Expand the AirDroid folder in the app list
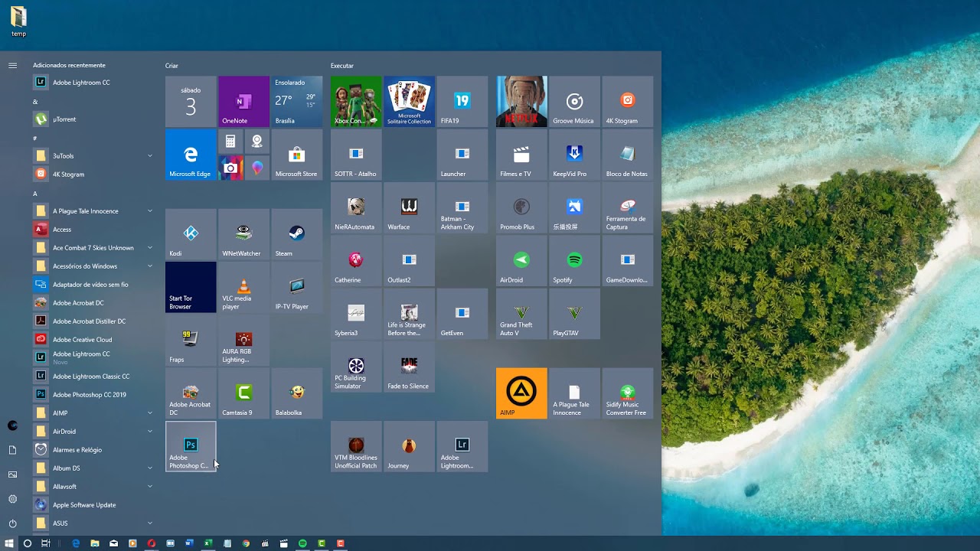 [x=150, y=432]
